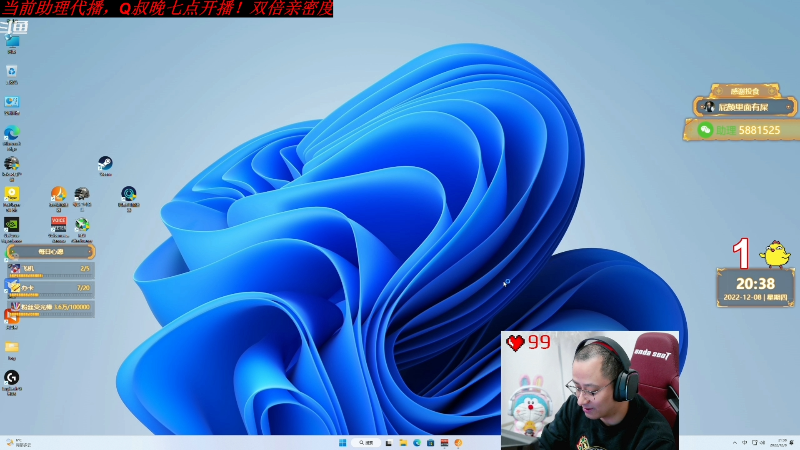Open the yellow folder on the desktop

12,350
